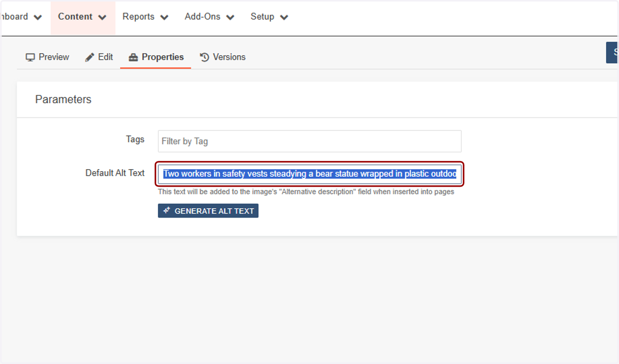Click the Versions history clock icon

(204, 57)
